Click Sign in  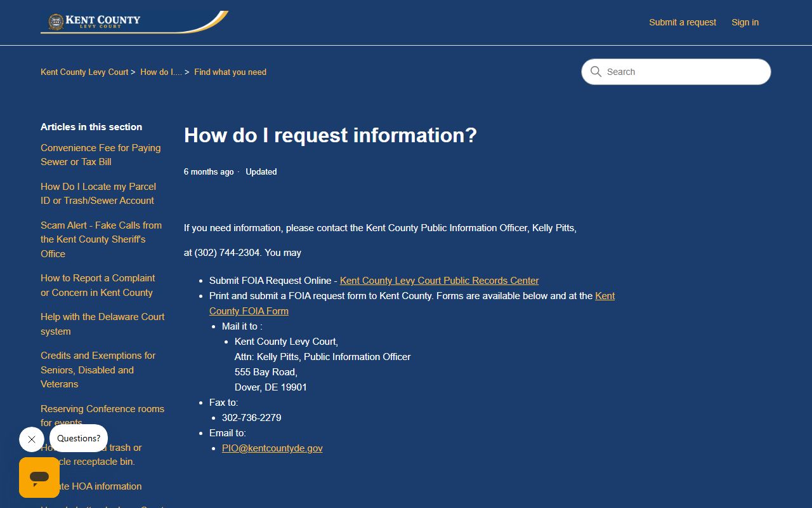pyautogui.click(x=745, y=22)
